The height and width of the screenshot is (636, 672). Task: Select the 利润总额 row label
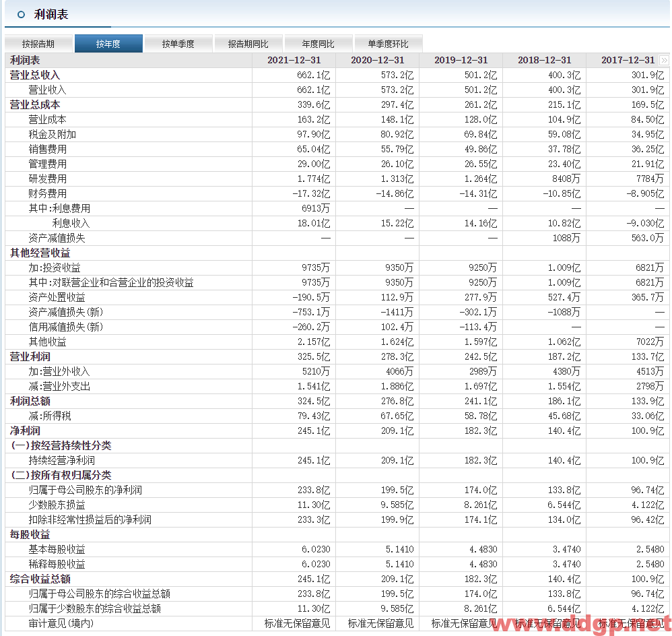coord(30,401)
